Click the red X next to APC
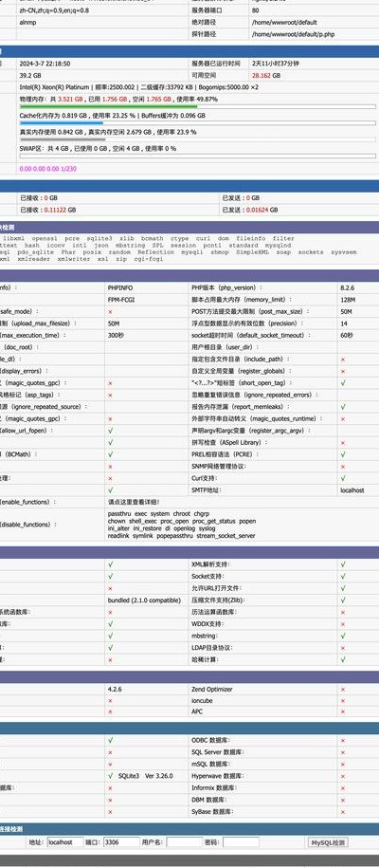The height and width of the screenshot is (868, 379). tap(343, 711)
